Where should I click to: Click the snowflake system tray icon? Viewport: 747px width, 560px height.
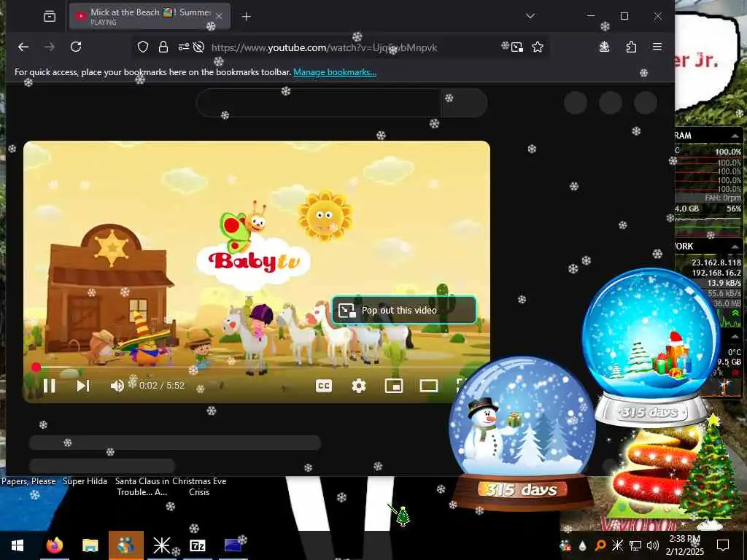617,545
